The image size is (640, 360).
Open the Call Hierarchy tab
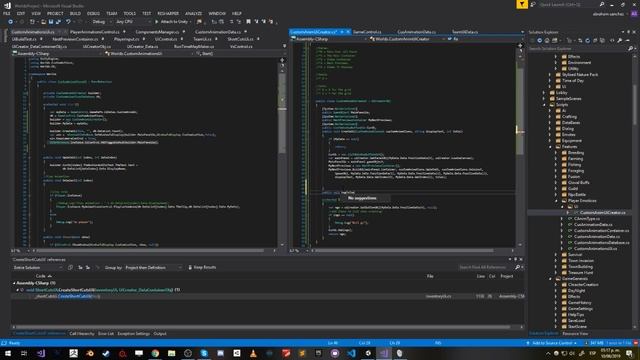coord(82,333)
